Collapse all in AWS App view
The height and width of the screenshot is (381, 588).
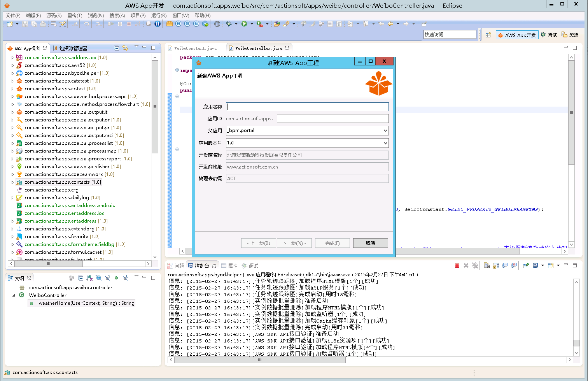pyautogui.click(x=117, y=48)
